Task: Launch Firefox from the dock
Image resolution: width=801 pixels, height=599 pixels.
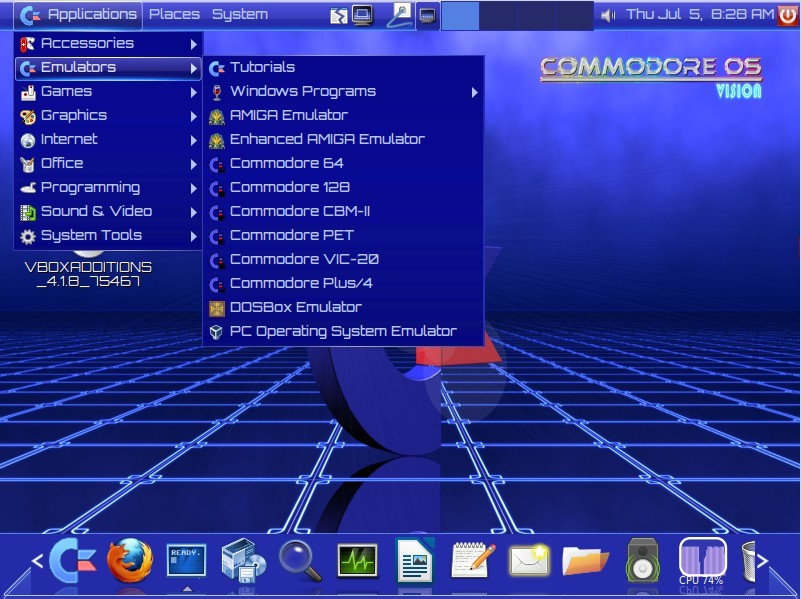Action: point(130,561)
